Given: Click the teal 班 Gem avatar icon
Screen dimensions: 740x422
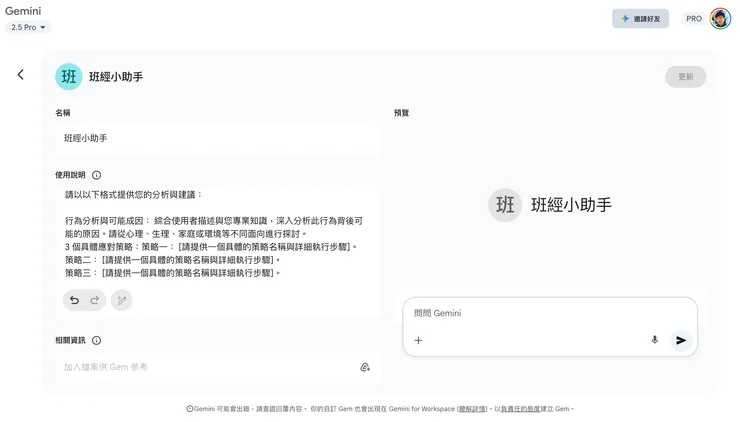Looking at the screenshot, I should pyautogui.click(x=68, y=76).
